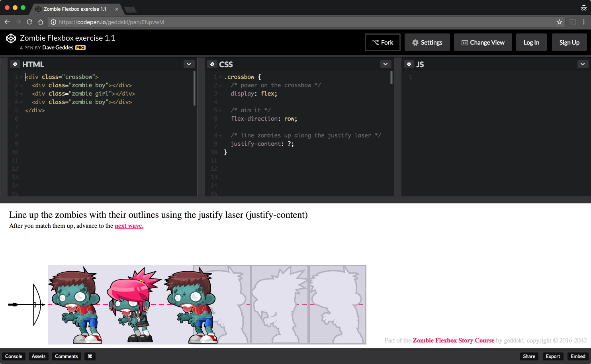591x364 pixels.
Task: Click the incognito icon in title bar
Action: pos(584,8)
